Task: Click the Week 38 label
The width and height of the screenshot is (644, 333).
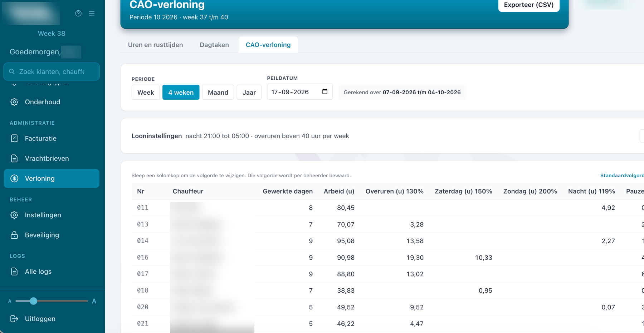Action: [52, 33]
